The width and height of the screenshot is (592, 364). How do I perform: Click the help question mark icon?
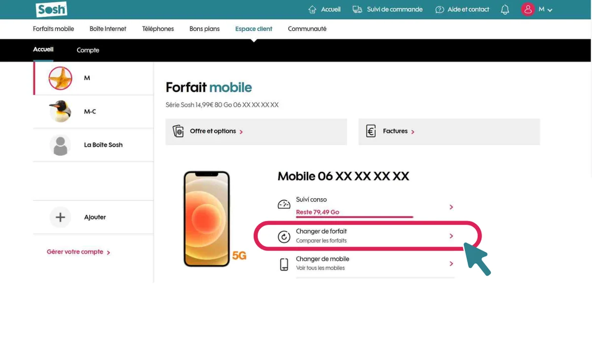pos(440,9)
